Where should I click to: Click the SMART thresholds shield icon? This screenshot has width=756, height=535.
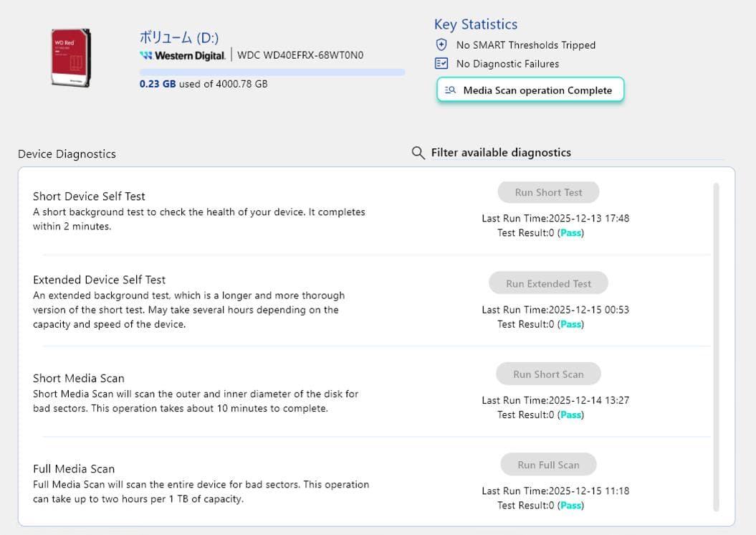441,44
